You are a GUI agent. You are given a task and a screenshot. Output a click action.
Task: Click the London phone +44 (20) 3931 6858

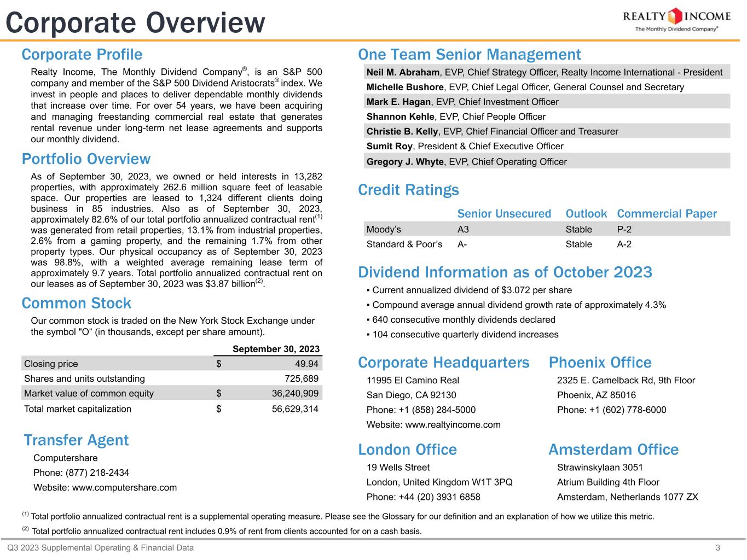424,497
